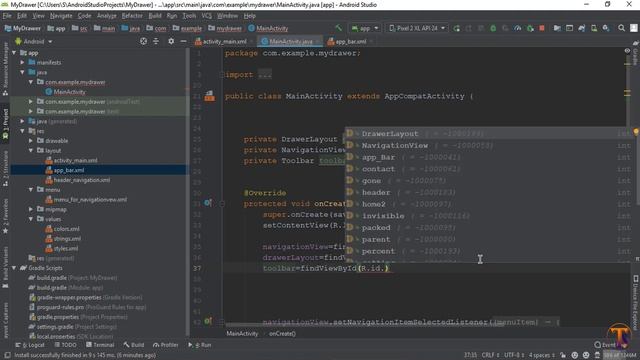Toggle the Build Variants side panel
Image resolution: width=640 pixels, height=360 pixels.
[5, 266]
